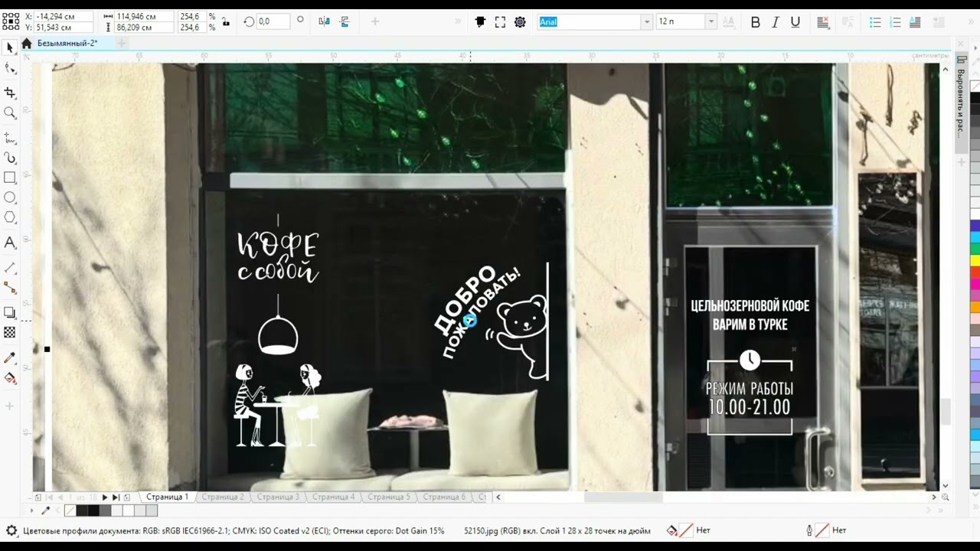
Task: Toggle Underline formatting
Action: (795, 22)
